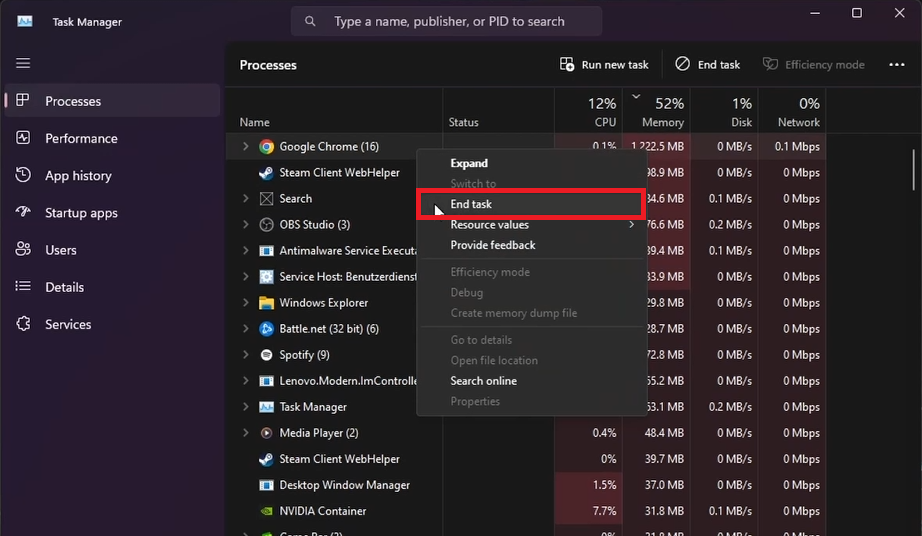
Task: Expand the Spotify (9) process group
Action: [246, 354]
